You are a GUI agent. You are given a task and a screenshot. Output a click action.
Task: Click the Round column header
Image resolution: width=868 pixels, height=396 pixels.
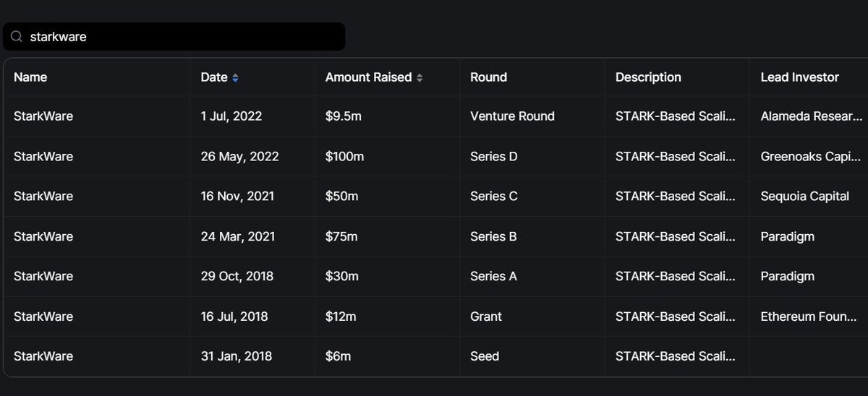point(488,77)
